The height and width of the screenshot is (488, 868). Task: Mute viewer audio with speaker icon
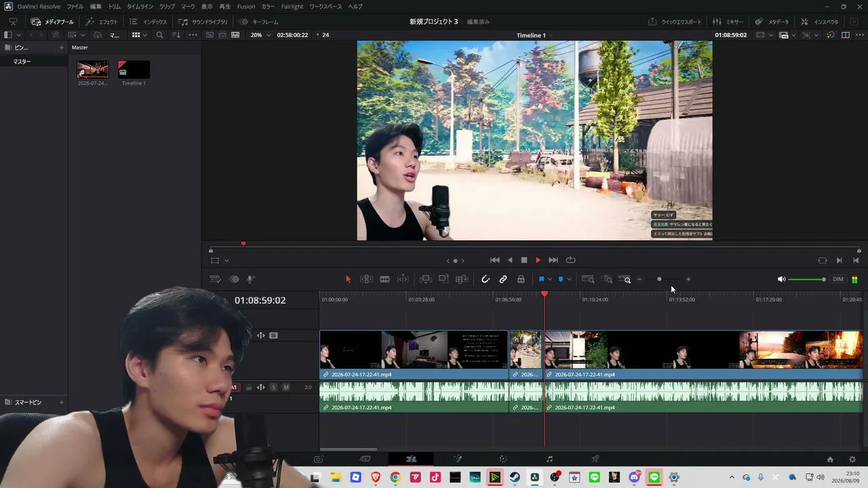pos(781,279)
